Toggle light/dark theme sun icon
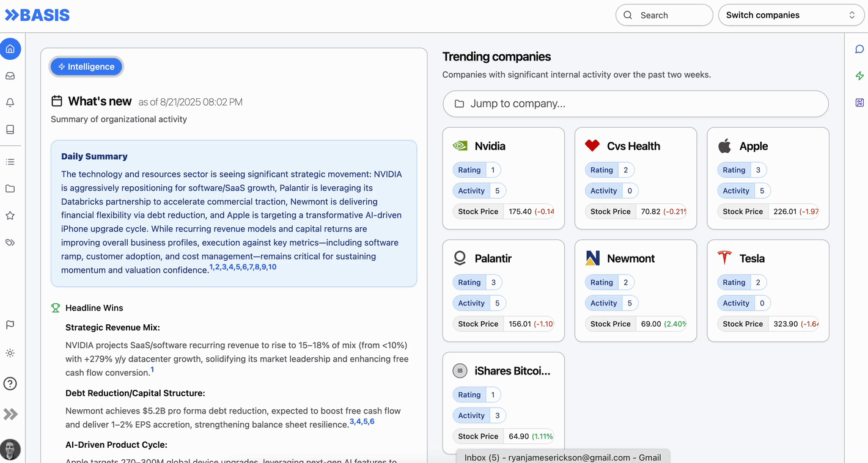868x463 pixels. coord(10,353)
